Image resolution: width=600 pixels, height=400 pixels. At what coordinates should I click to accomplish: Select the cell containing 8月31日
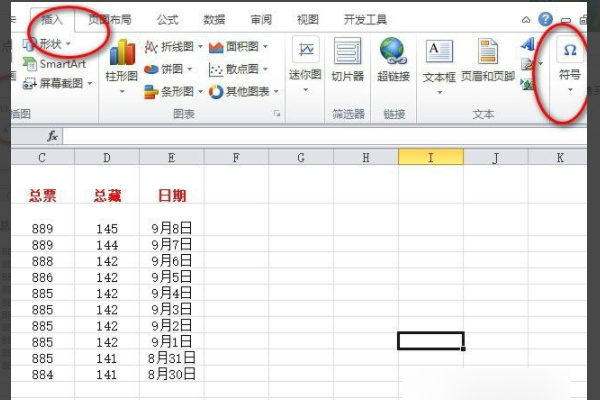click(x=171, y=357)
